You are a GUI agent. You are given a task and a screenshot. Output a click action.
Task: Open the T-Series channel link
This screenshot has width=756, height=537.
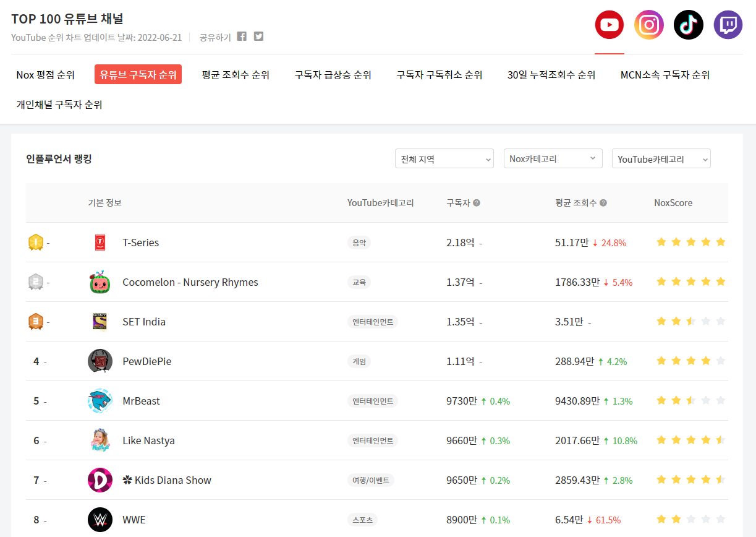pos(141,243)
